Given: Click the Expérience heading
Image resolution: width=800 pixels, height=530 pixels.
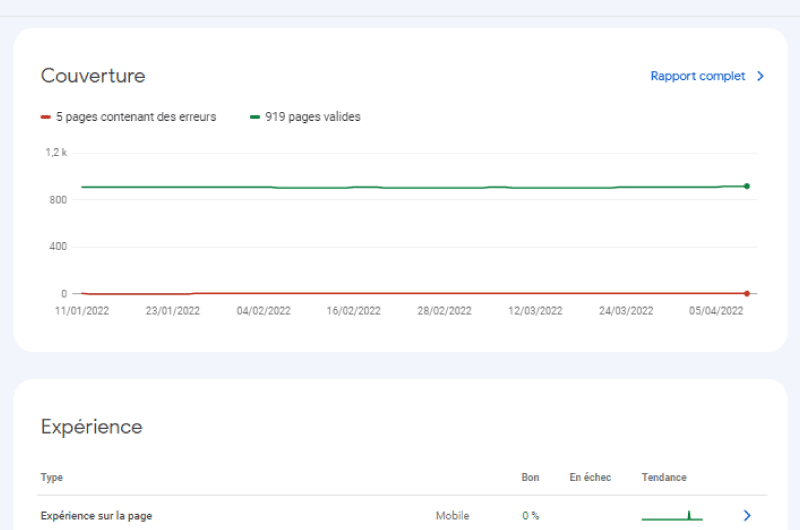Looking at the screenshot, I should pyautogui.click(x=91, y=426).
